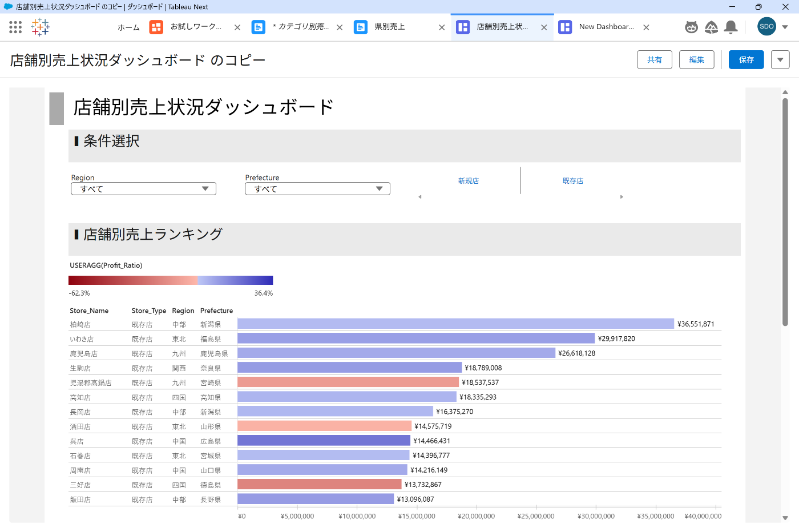Screen dimensions: 799x532
Task: Select the 鹿児島店 sales bar
Action: tap(396, 353)
